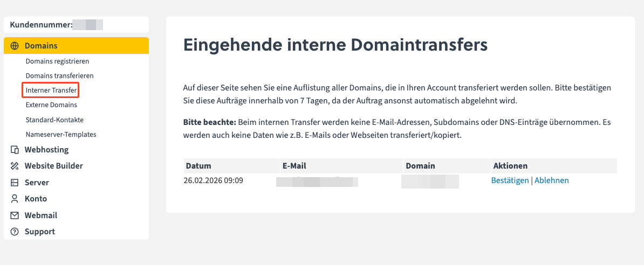
Task: Open the Interner Transfer page
Action: click(x=51, y=90)
